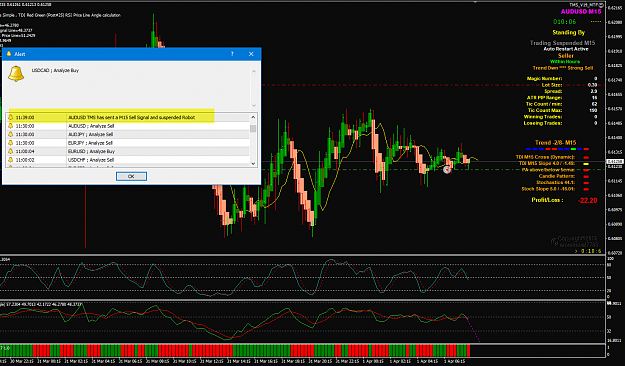Click the trade marker circle icon on the chart
The width and height of the screenshot is (625, 366).
click(447, 170)
